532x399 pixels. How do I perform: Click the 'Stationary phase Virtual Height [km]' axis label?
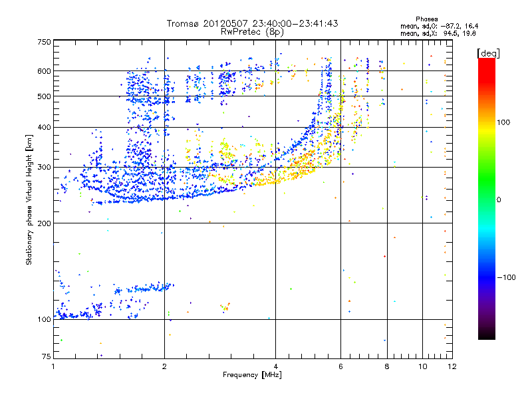coord(29,200)
